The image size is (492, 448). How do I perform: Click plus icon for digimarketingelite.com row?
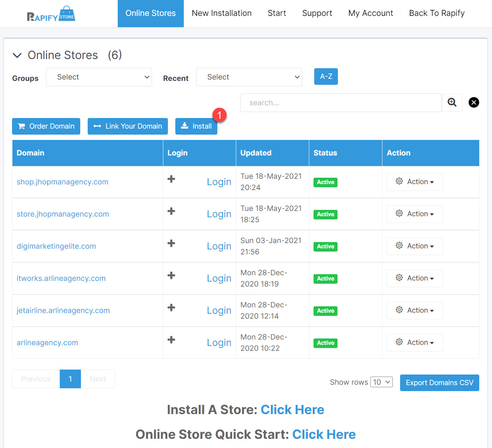pyautogui.click(x=171, y=243)
